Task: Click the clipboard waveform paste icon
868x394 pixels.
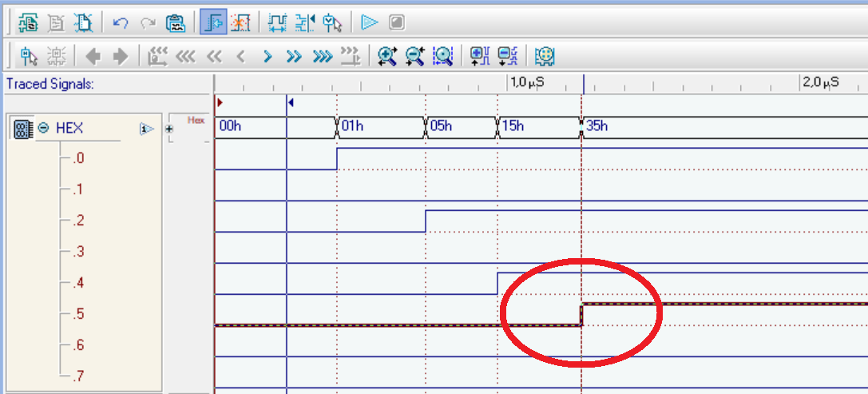Action: (x=176, y=22)
